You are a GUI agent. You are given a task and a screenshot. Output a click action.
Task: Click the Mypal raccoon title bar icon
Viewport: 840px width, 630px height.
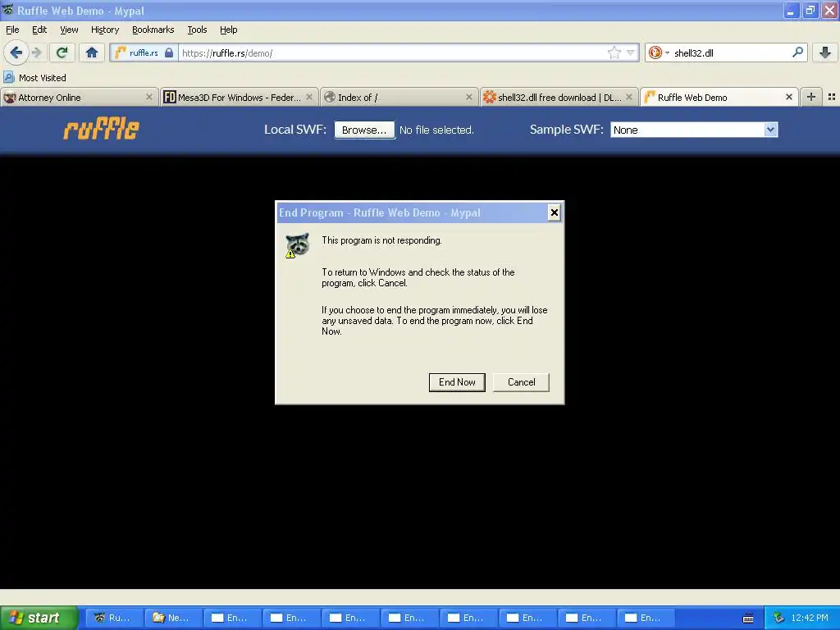pyautogui.click(x=7, y=10)
